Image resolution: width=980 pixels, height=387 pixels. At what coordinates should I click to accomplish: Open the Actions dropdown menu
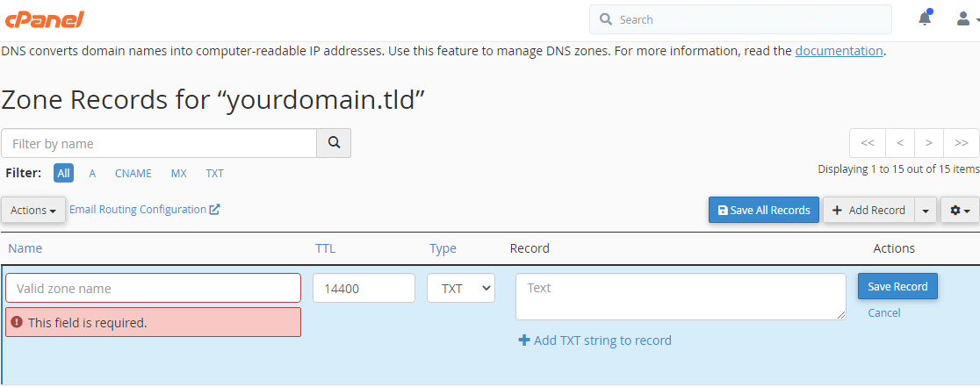33,211
